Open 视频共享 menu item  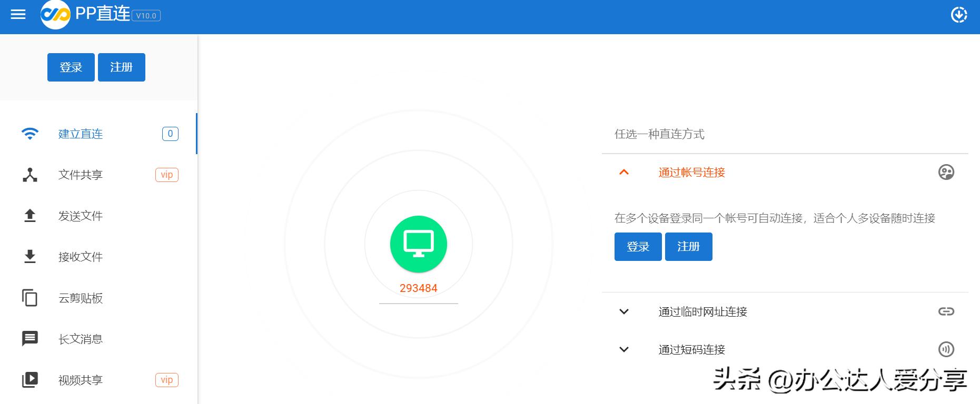click(98, 380)
